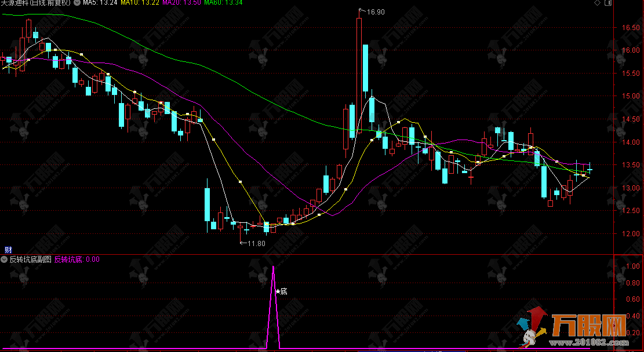The height and width of the screenshot is (352, 644).
Task: Click the 13.50 price axis label
Action: [x=630, y=165]
